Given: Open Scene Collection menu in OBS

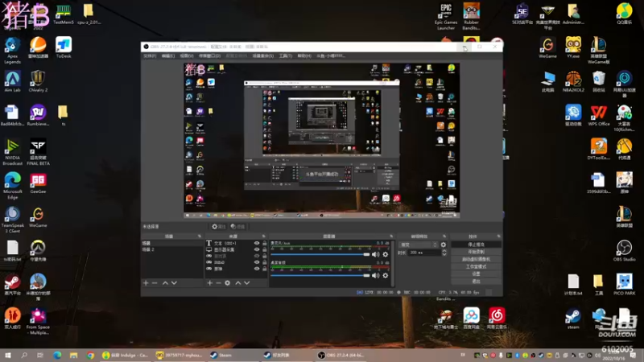Looking at the screenshot, I should (263, 56).
